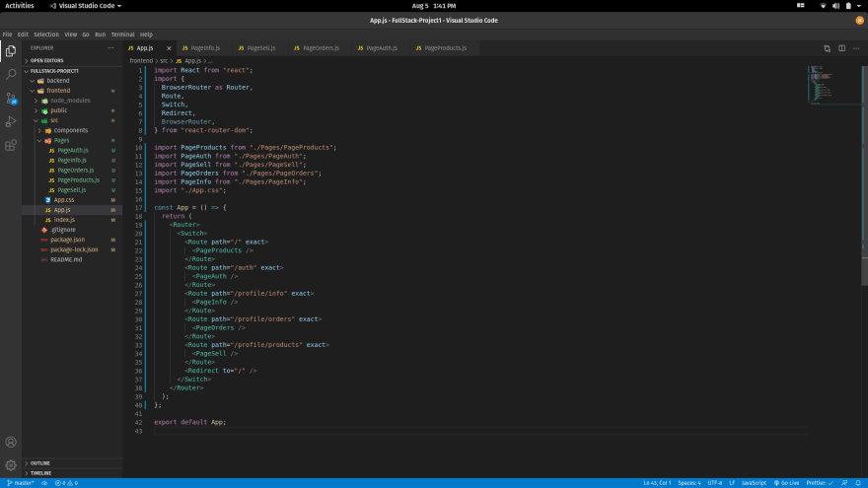Click the Go Live status bar button
Viewport: 868px width, 488px height.
787,483
